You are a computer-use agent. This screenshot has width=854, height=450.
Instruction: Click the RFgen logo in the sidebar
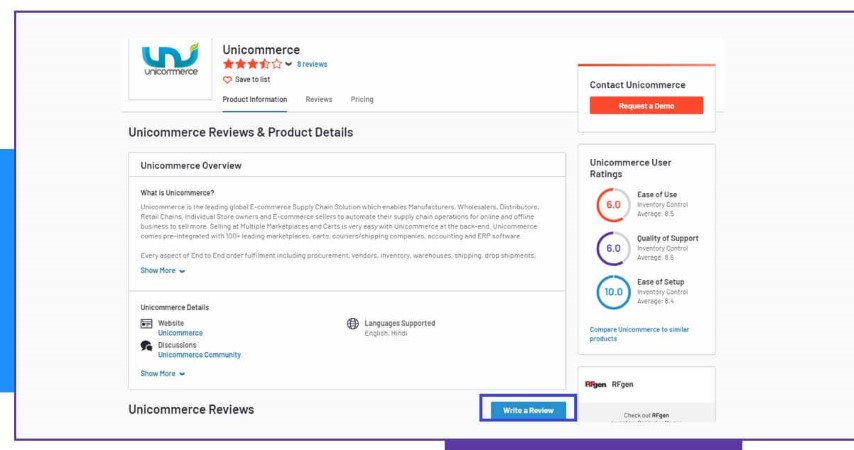[595, 385]
